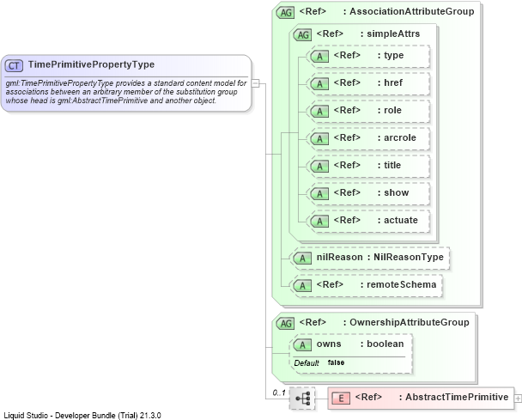Click the A icon beside nilReason attribute
Viewport: 522px width, 420px height.
(302, 259)
